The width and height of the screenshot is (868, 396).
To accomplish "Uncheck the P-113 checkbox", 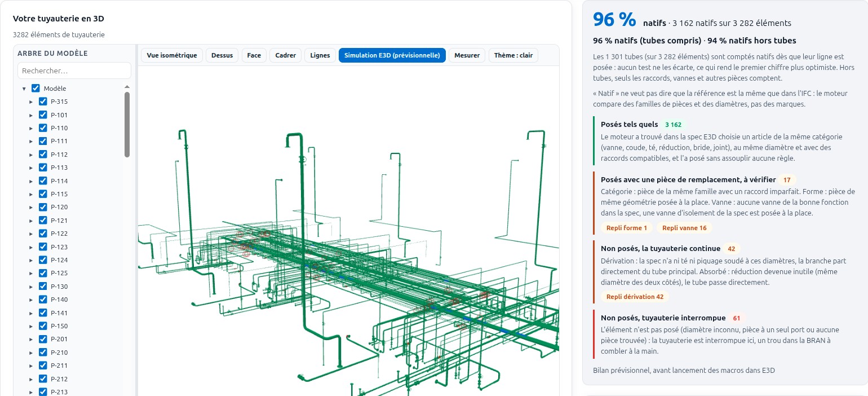I will click(43, 168).
